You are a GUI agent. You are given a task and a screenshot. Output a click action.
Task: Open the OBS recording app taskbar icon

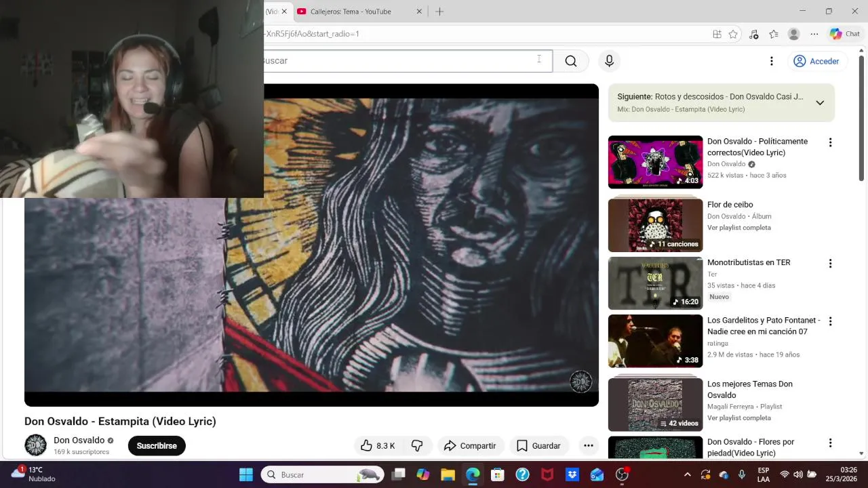point(622,474)
